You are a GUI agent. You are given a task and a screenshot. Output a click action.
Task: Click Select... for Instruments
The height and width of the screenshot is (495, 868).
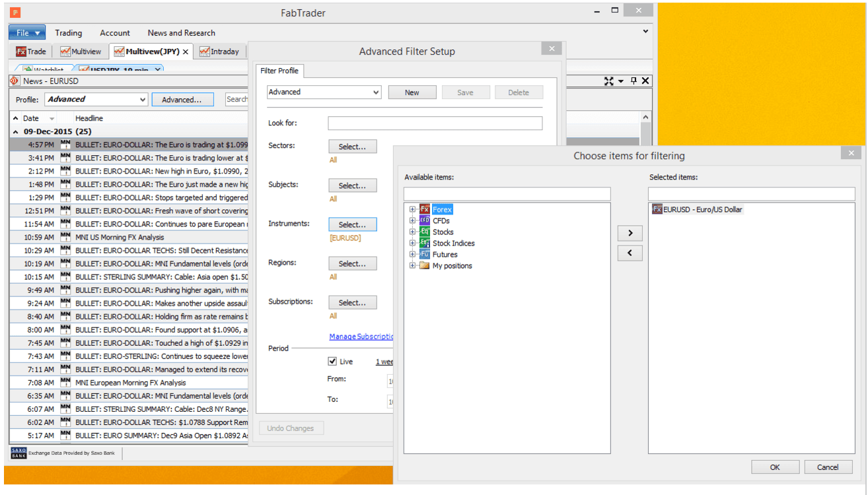[353, 224]
